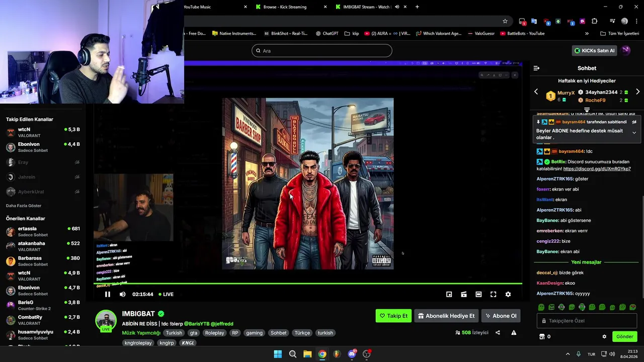Open Chrome media control icon
Viewport: 644px width, 362px height.
point(612,21)
